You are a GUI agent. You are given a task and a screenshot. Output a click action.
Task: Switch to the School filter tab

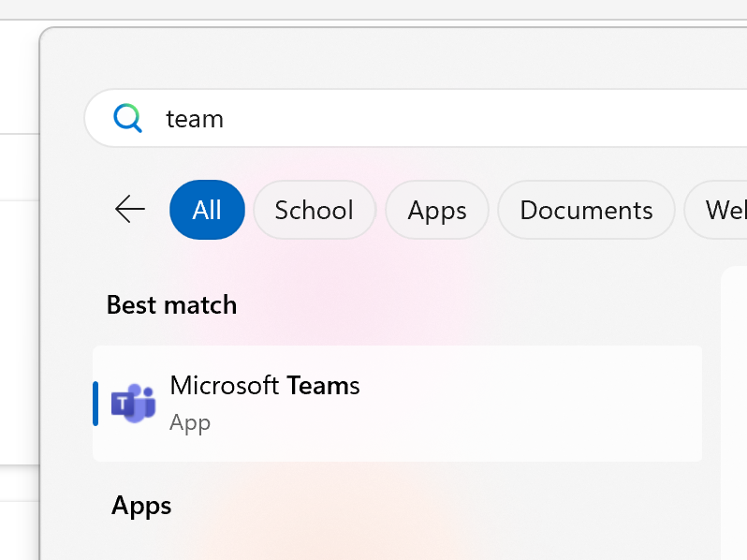(315, 210)
